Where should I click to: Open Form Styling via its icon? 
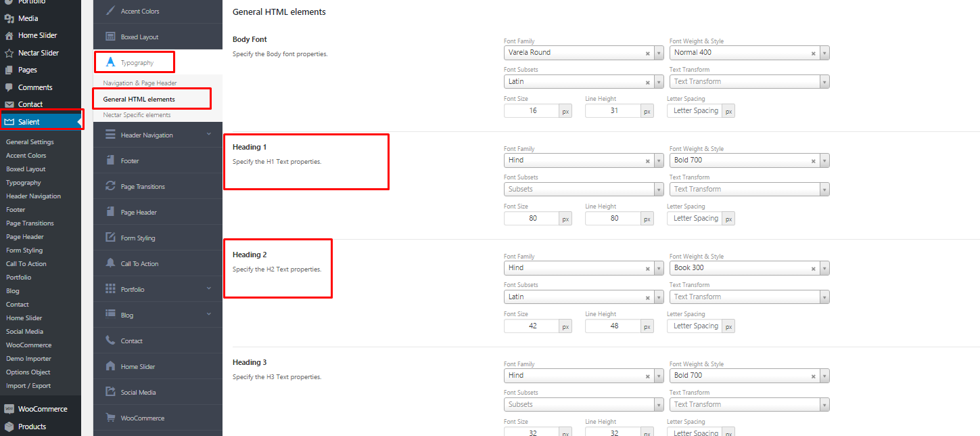[110, 238]
